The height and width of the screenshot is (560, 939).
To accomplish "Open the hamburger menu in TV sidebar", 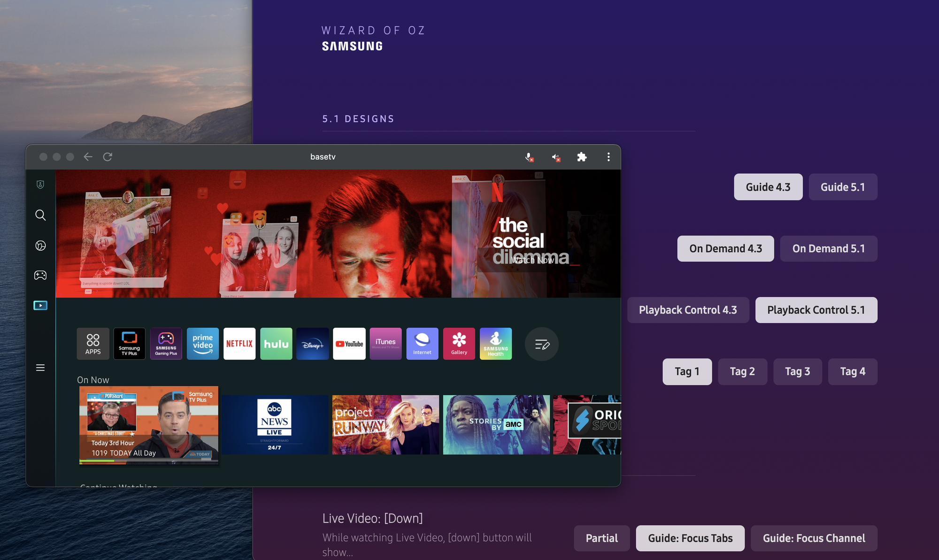I will pos(40,368).
